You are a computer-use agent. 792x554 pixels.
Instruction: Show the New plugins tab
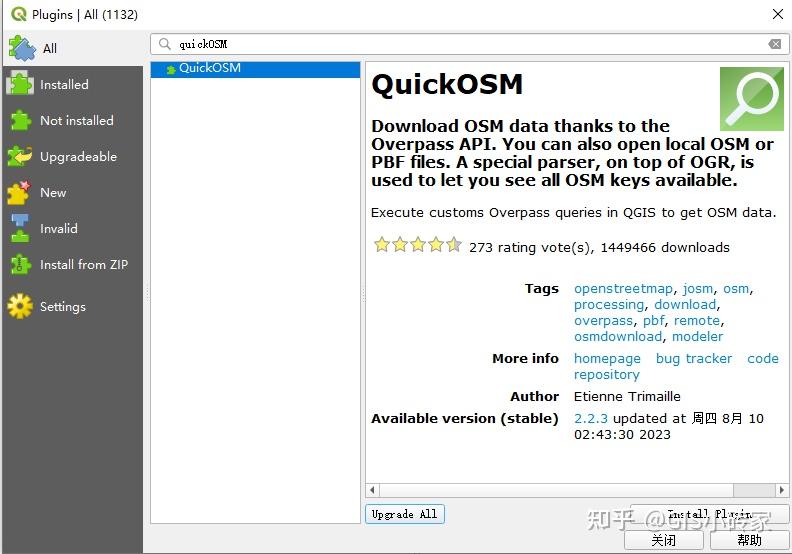[x=73, y=192]
